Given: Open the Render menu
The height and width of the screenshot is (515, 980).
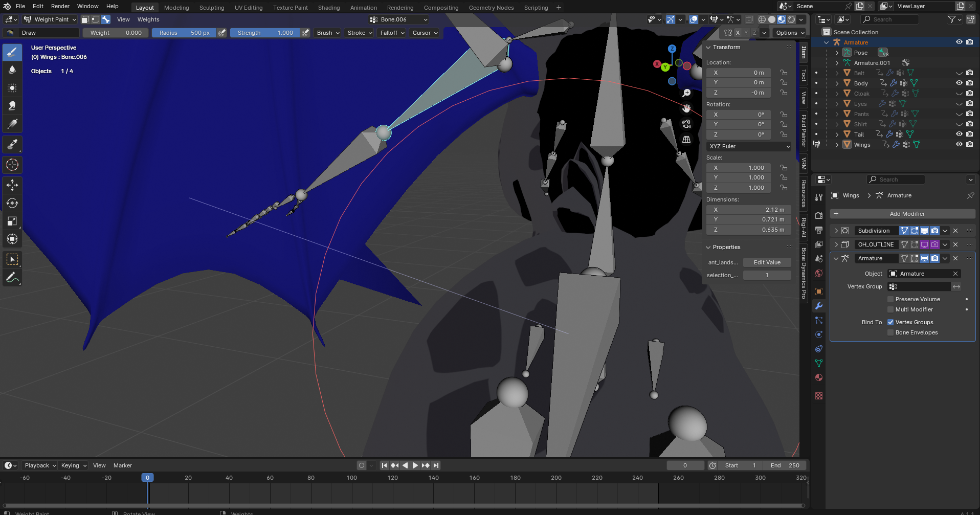Looking at the screenshot, I should (60, 6).
